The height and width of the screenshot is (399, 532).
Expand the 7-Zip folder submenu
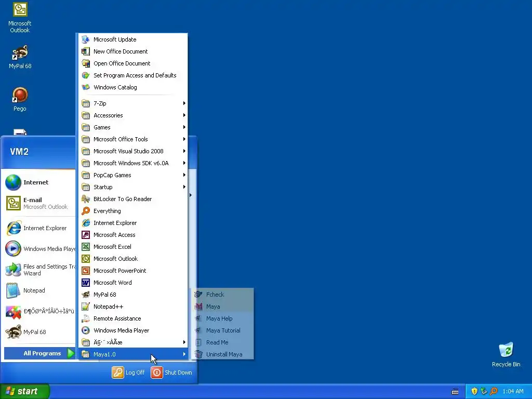[133, 103]
